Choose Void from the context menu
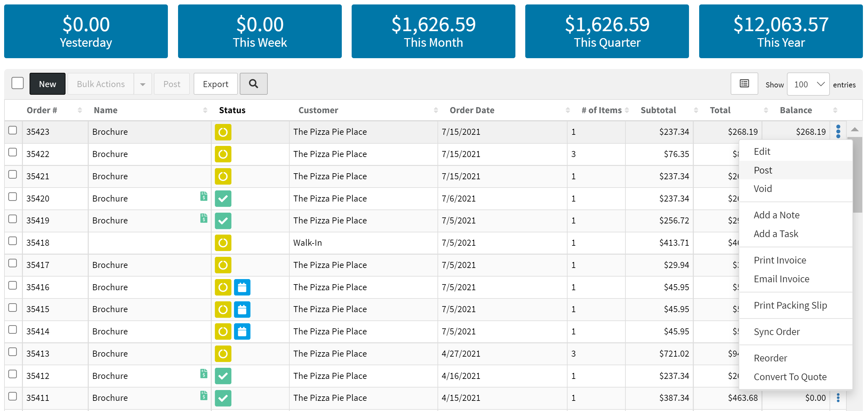Image resolution: width=868 pixels, height=411 pixels. (762, 189)
